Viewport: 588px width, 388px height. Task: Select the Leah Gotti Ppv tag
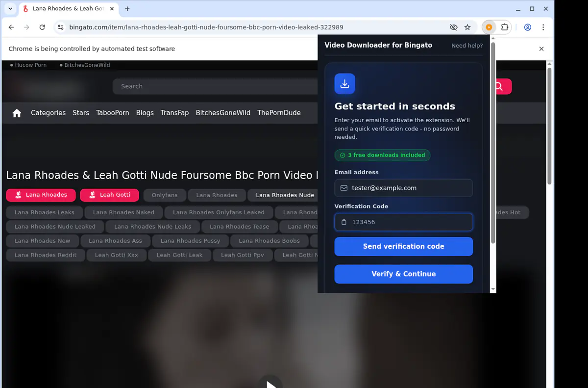click(x=242, y=255)
